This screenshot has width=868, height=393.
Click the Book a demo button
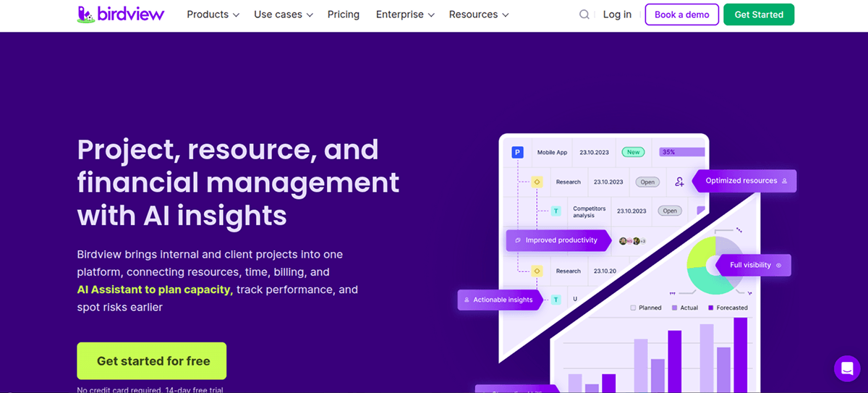coord(682,14)
